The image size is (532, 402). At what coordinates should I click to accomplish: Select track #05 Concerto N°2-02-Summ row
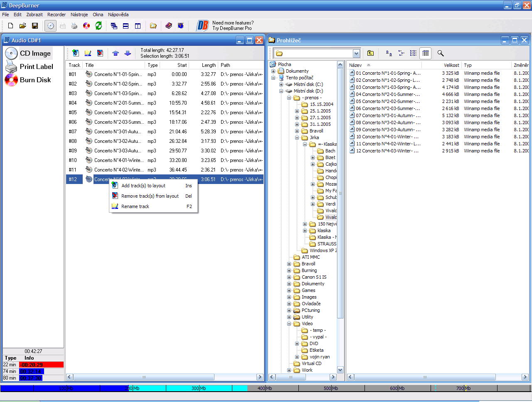pyautogui.click(x=165, y=113)
